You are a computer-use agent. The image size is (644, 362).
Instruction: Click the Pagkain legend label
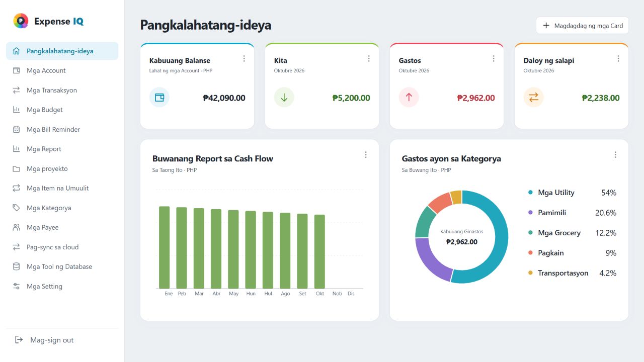pyautogui.click(x=551, y=253)
